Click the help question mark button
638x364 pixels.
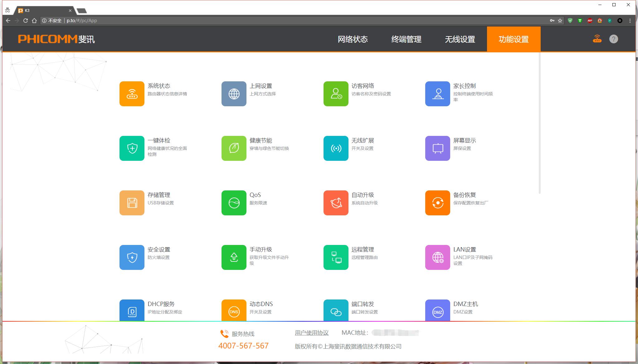click(x=613, y=39)
